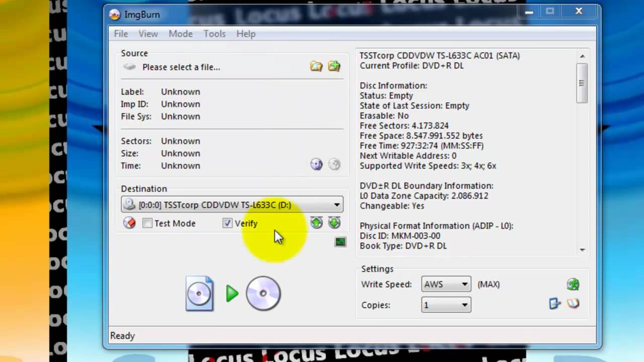Click the small green display monitor icon
The image size is (644, 362).
click(x=341, y=242)
